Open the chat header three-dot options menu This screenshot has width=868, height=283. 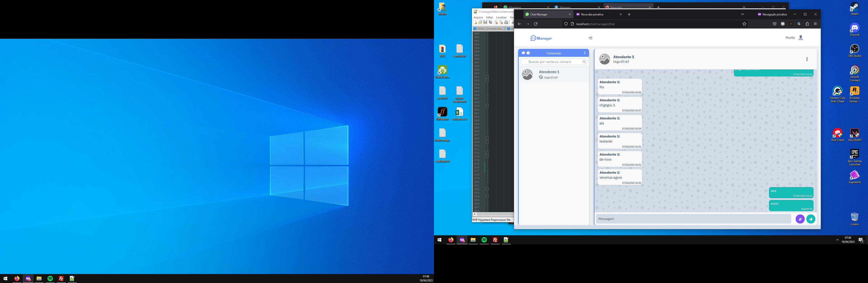[807, 59]
